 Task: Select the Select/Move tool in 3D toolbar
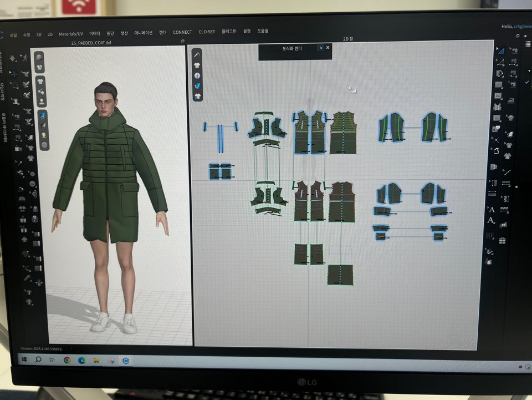tap(14, 73)
